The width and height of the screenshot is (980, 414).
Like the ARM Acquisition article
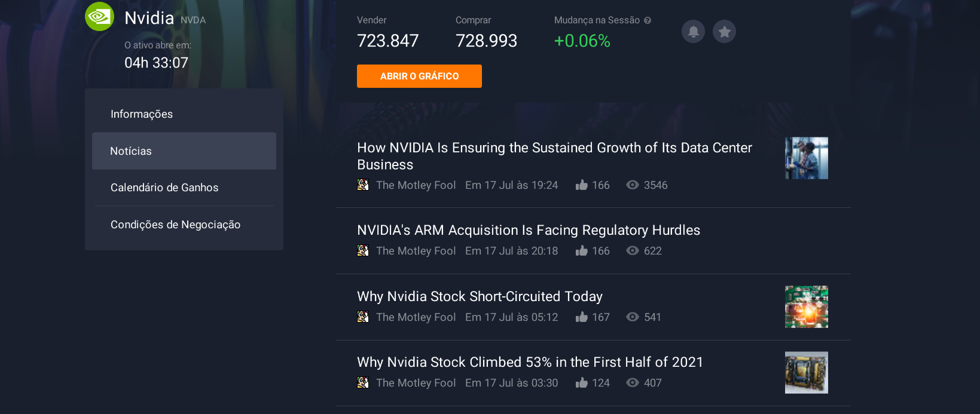click(x=581, y=250)
